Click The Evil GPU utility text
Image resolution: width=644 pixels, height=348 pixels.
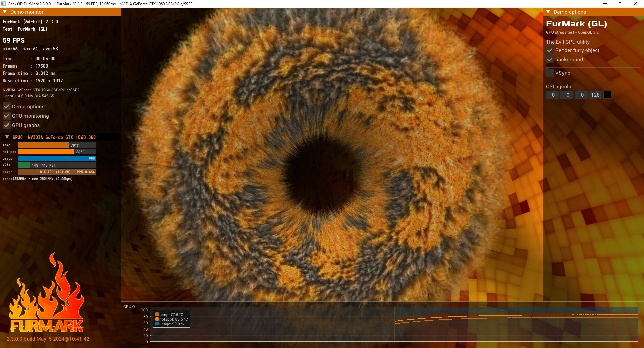tap(568, 42)
